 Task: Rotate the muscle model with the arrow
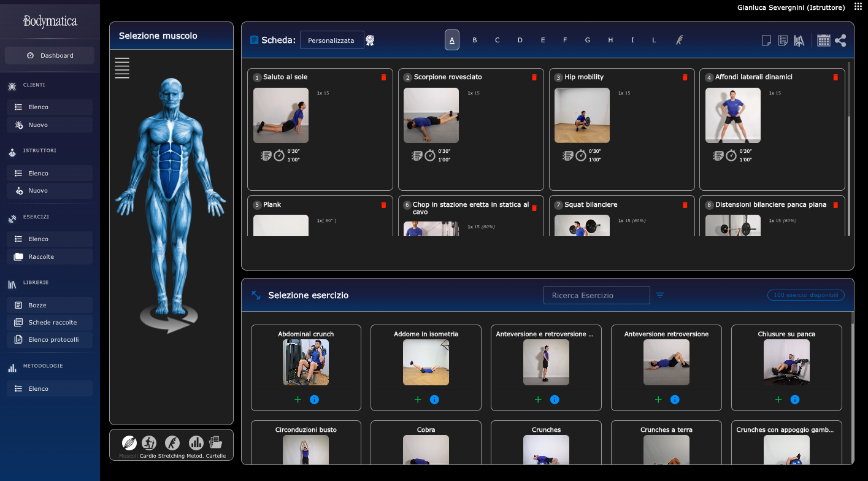tap(169, 318)
